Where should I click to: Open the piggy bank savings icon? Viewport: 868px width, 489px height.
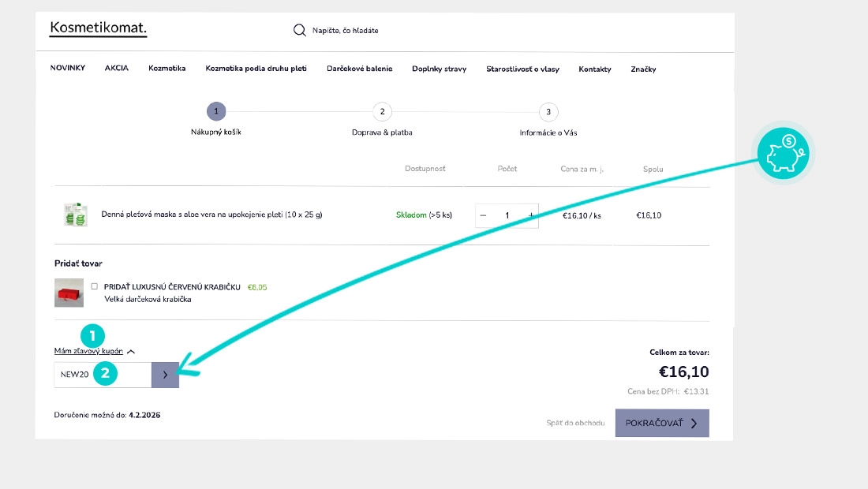783,153
